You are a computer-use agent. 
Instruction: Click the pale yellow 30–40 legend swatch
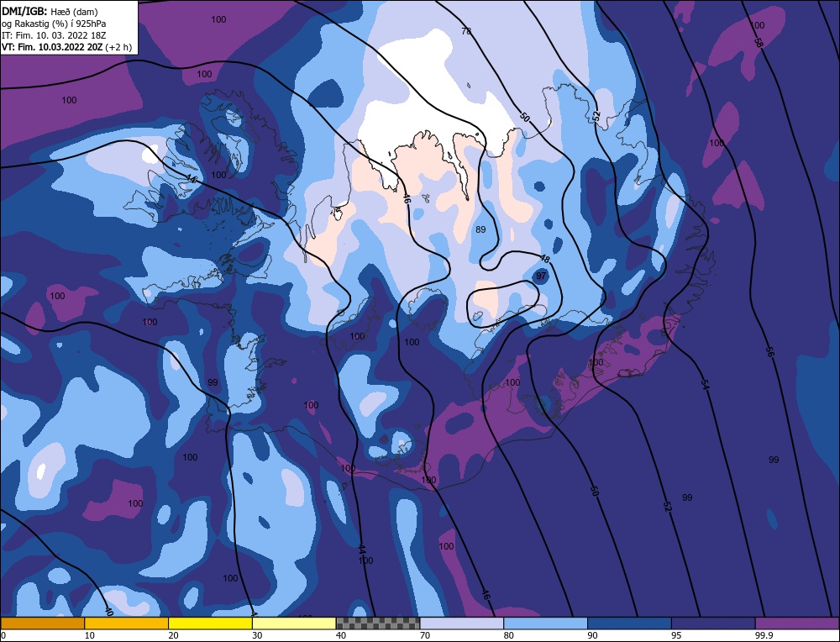point(294,624)
